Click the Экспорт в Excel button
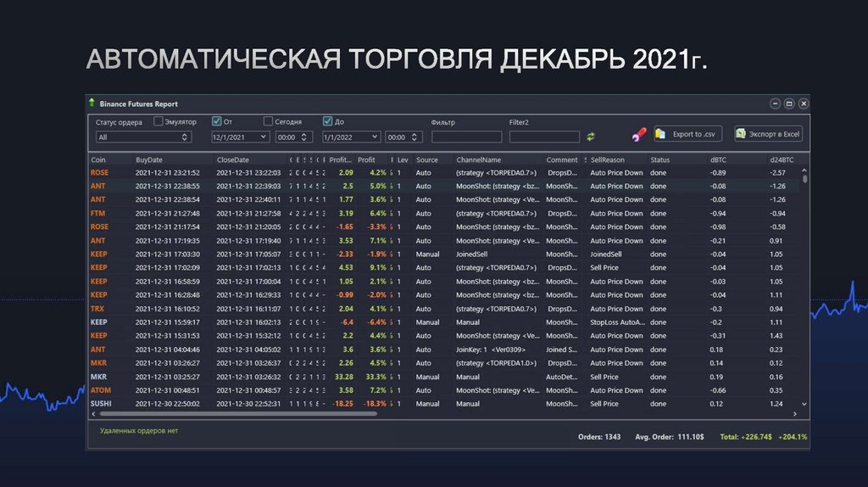Screen dimensions: 868x487 768,133
